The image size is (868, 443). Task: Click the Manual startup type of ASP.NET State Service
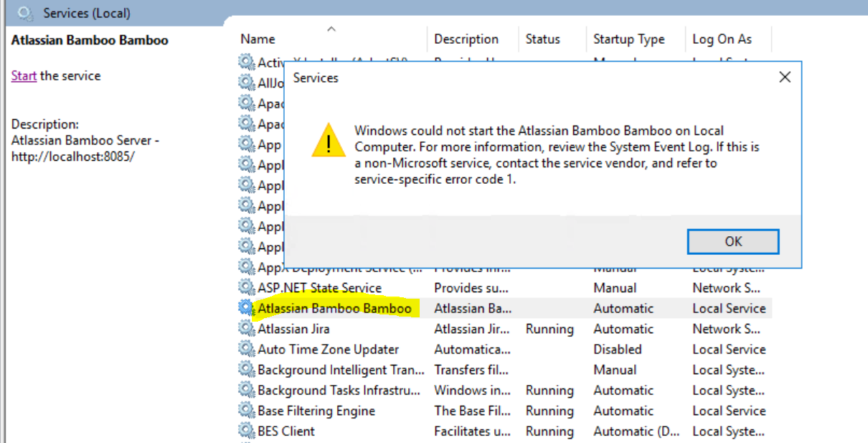615,288
